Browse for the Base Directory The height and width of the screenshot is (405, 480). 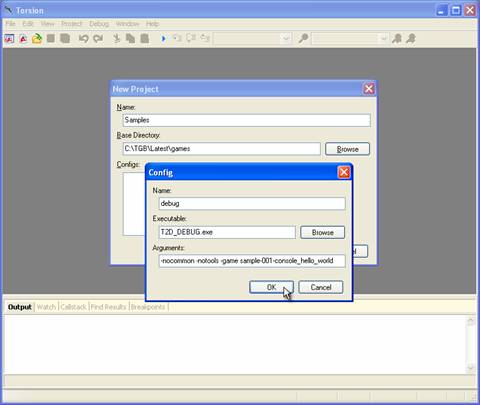click(347, 149)
